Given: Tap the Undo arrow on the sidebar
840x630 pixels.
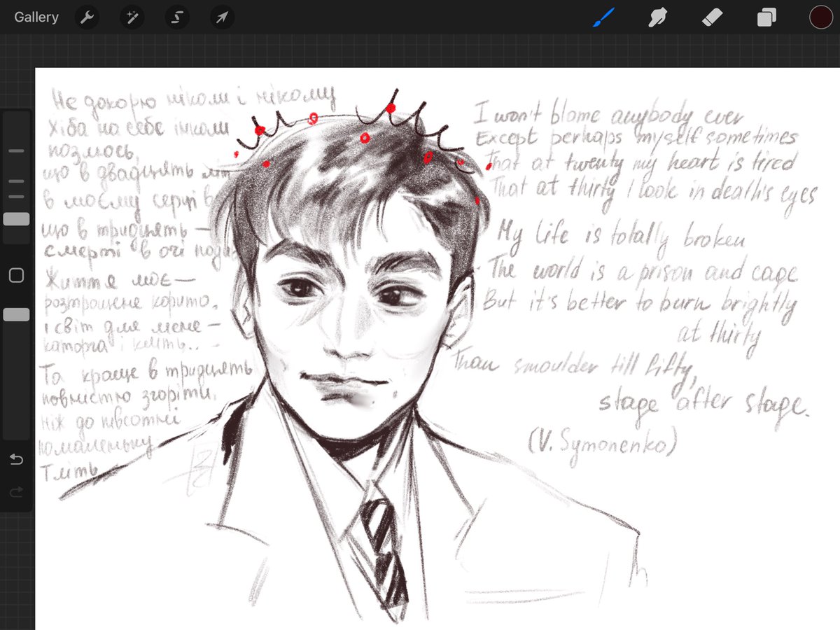Looking at the screenshot, I should (16, 459).
